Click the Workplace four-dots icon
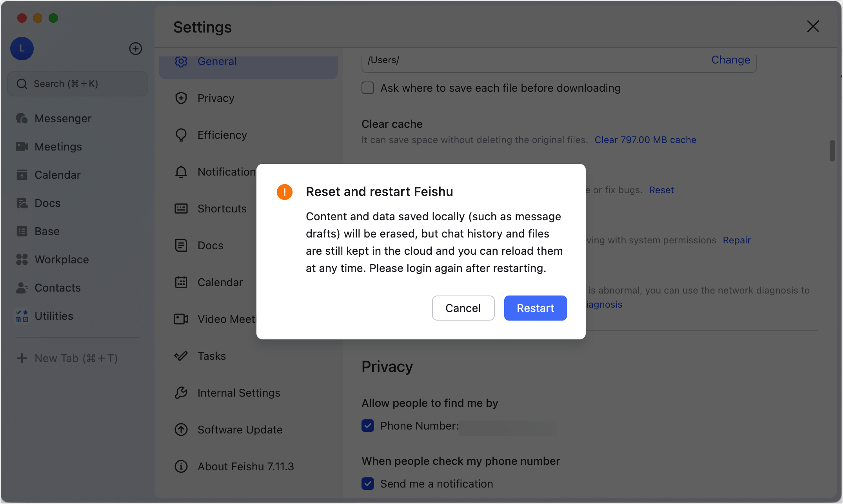Screen dimensions: 843x504 pyautogui.click(x=22, y=259)
